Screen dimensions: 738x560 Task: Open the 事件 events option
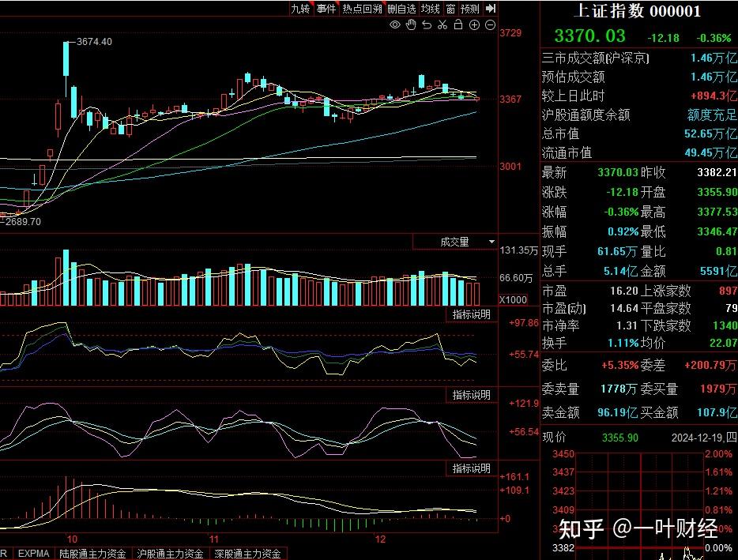click(326, 9)
